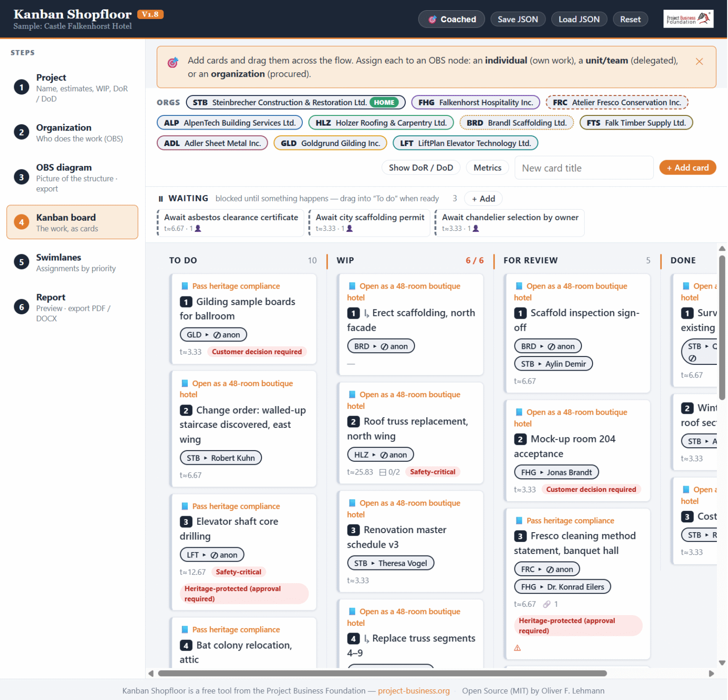Screen dimensions: 728x700
Task: Click person icon on chandelier selection card
Action: [476, 228]
